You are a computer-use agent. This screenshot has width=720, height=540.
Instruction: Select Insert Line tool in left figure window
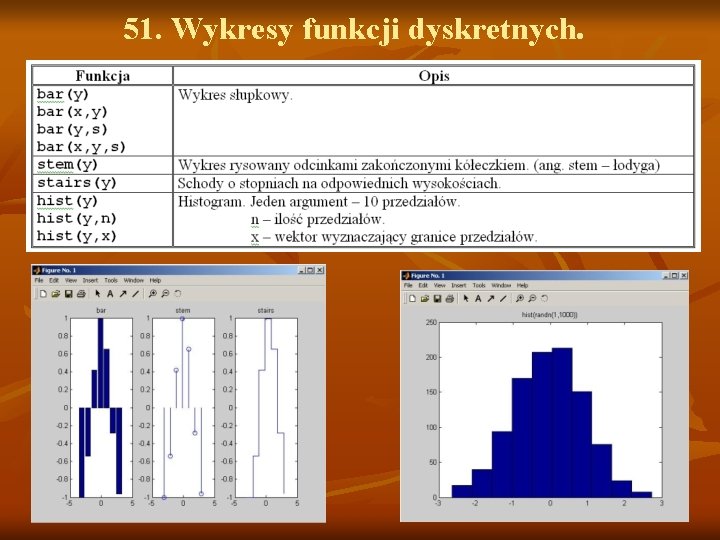click(135, 293)
